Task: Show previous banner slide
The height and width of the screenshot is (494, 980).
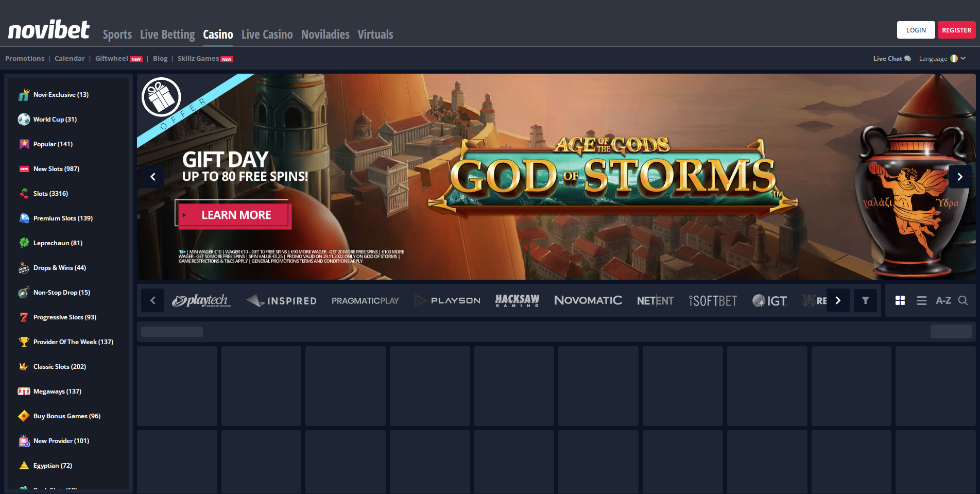Action: 153,177
